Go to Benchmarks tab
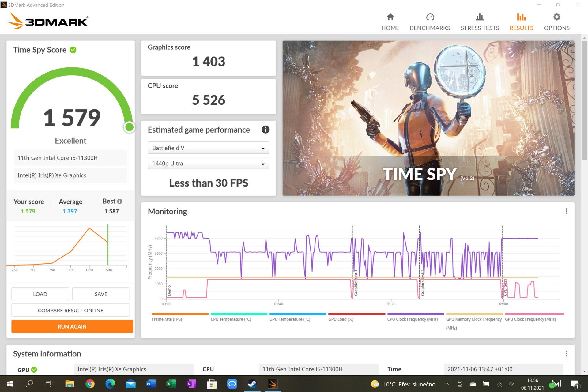 [x=430, y=22]
